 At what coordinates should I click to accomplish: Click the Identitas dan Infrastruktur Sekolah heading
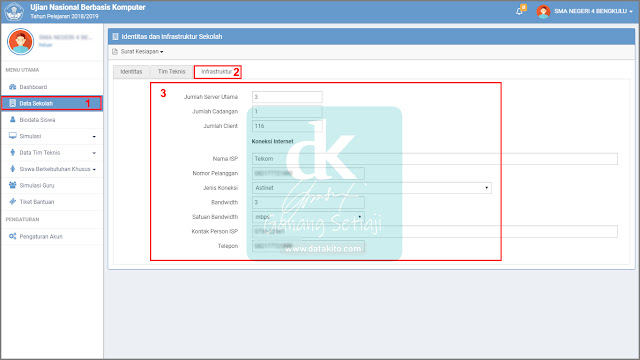click(172, 37)
